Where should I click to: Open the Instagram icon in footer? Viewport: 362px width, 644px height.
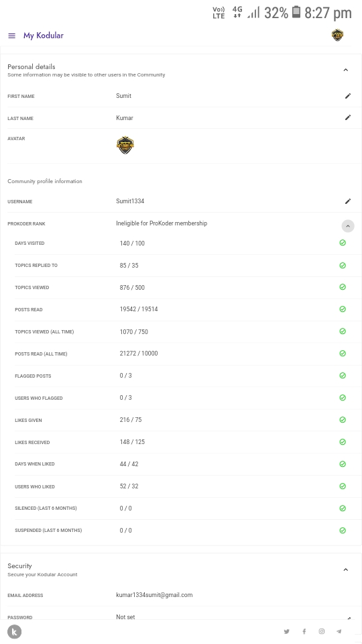click(x=322, y=631)
